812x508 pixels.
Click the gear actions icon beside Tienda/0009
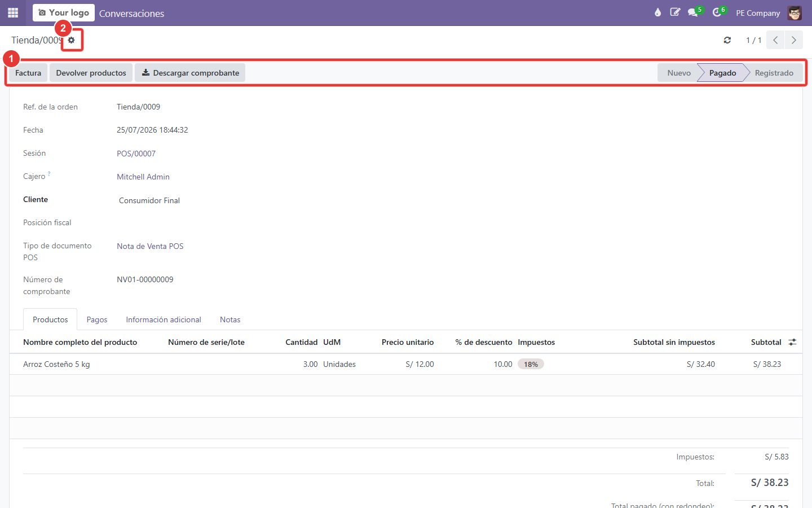[x=72, y=40]
